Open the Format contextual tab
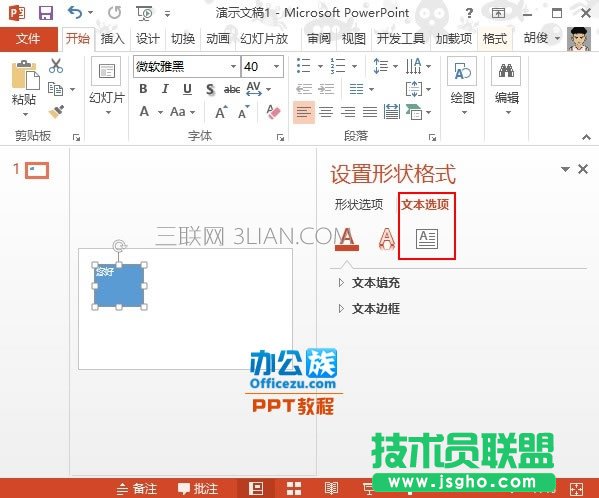Image resolution: width=599 pixels, height=498 pixels. pos(495,39)
